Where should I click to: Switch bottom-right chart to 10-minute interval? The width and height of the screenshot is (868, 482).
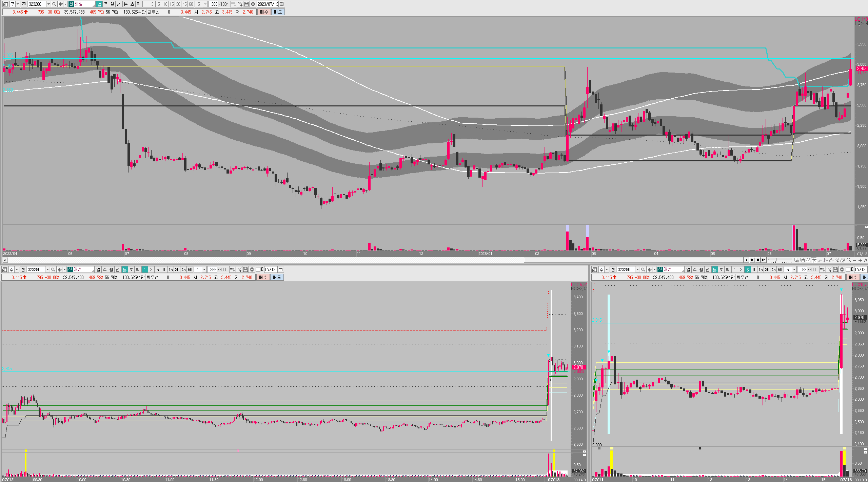pos(754,269)
